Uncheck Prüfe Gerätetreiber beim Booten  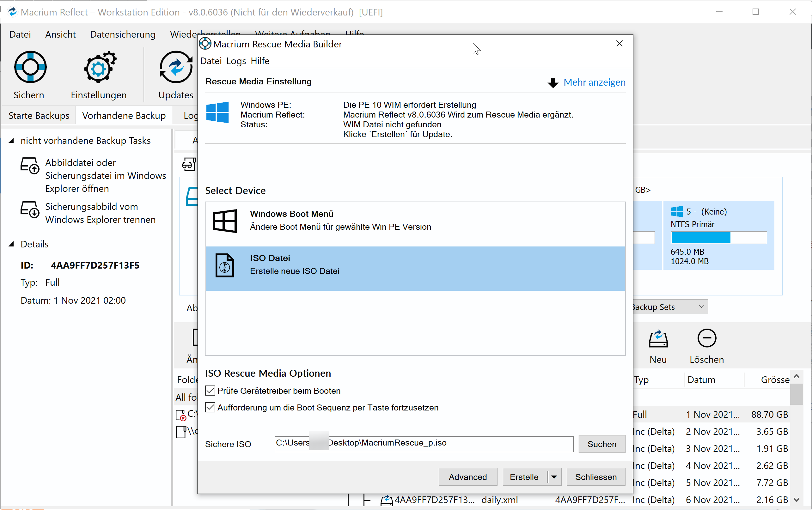[x=210, y=390]
